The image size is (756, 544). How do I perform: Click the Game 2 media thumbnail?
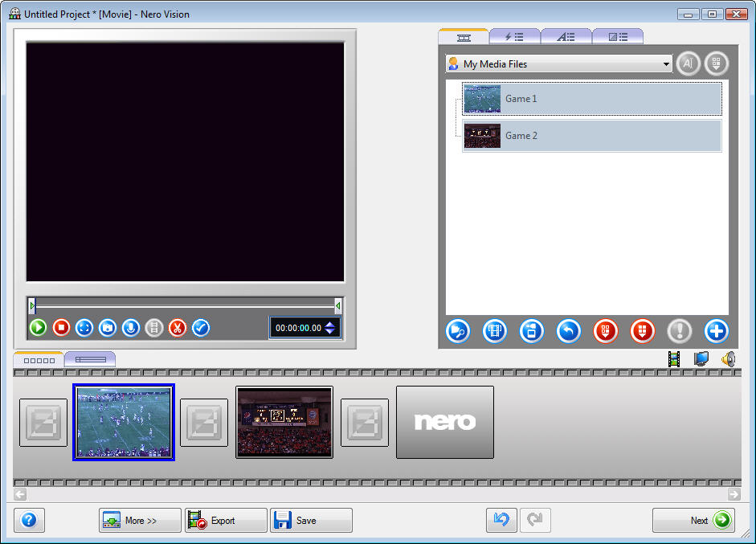(x=482, y=136)
